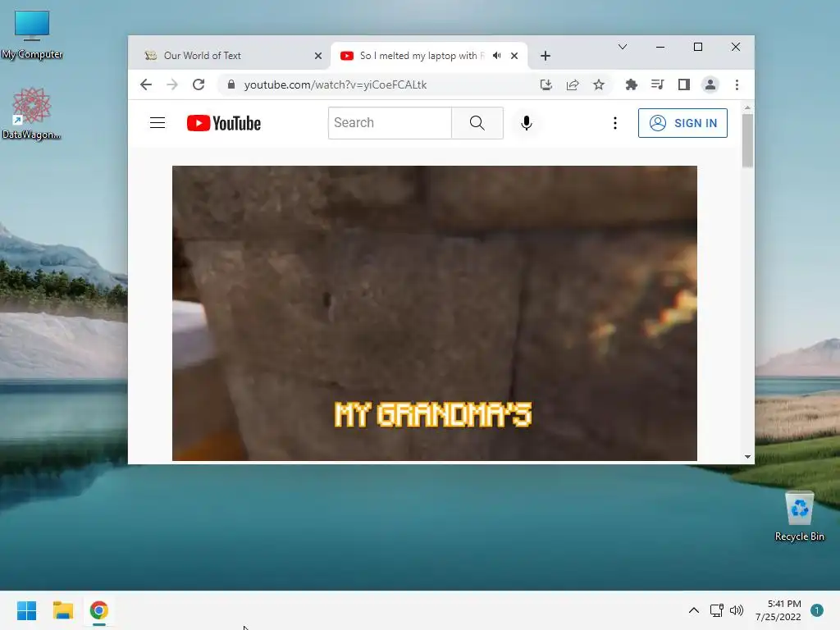Viewport: 840px width, 630px height.
Task: Open the media controls icon in toolbar
Action: pyautogui.click(x=657, y=84)
